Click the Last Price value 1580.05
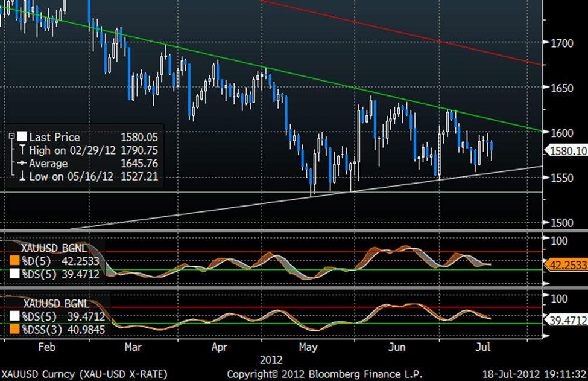588x381 pixels. click(139, 137)
